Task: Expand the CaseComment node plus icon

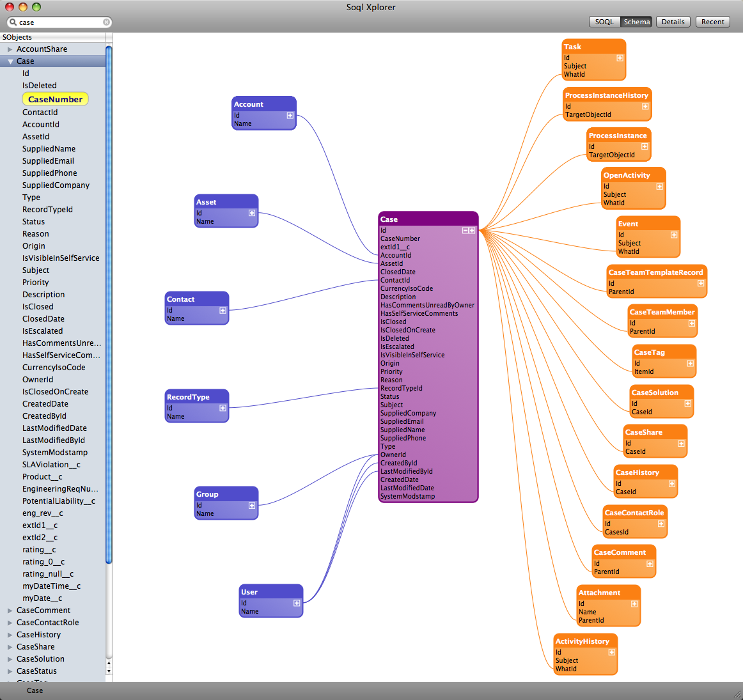Action: pos(650,564)
